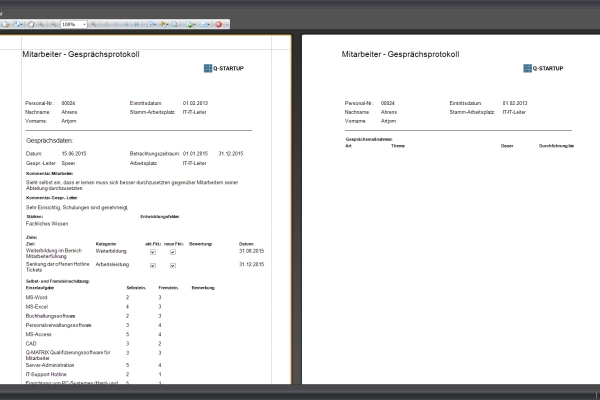
Task: Click the Server-Administration row label
Action: point(50,365)
